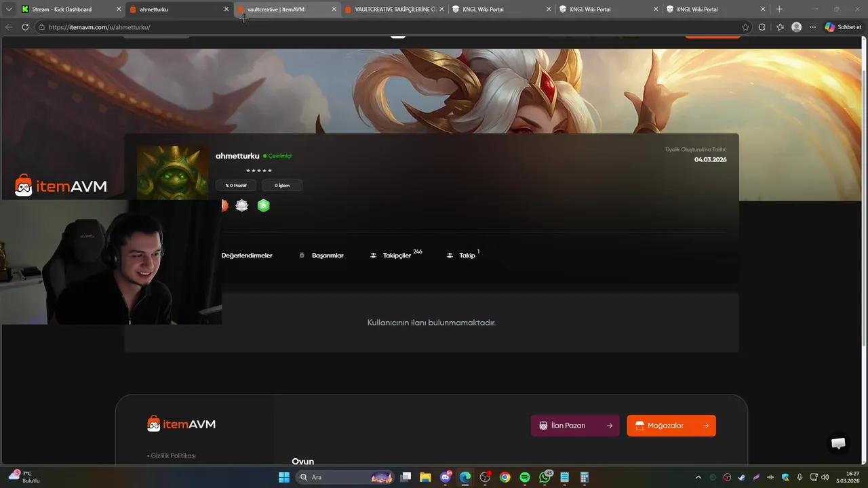Open File Explorer from the taskbar

coord(425,477)
